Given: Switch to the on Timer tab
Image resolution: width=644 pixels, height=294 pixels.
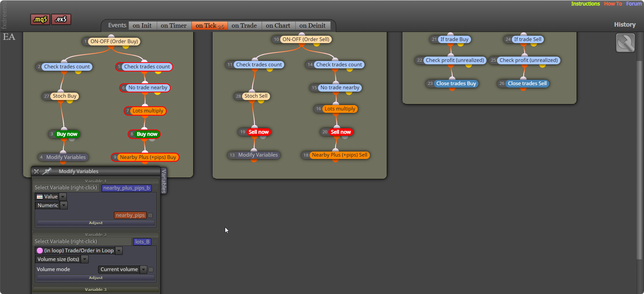Looking at the screenshot, I should point(174,26).
